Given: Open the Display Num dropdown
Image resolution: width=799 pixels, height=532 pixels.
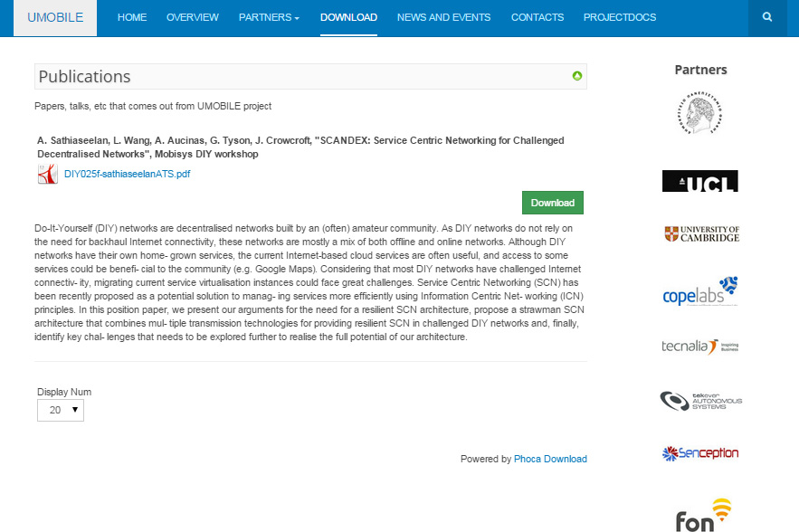Looking at the screenshot, I should pos(61,410).
